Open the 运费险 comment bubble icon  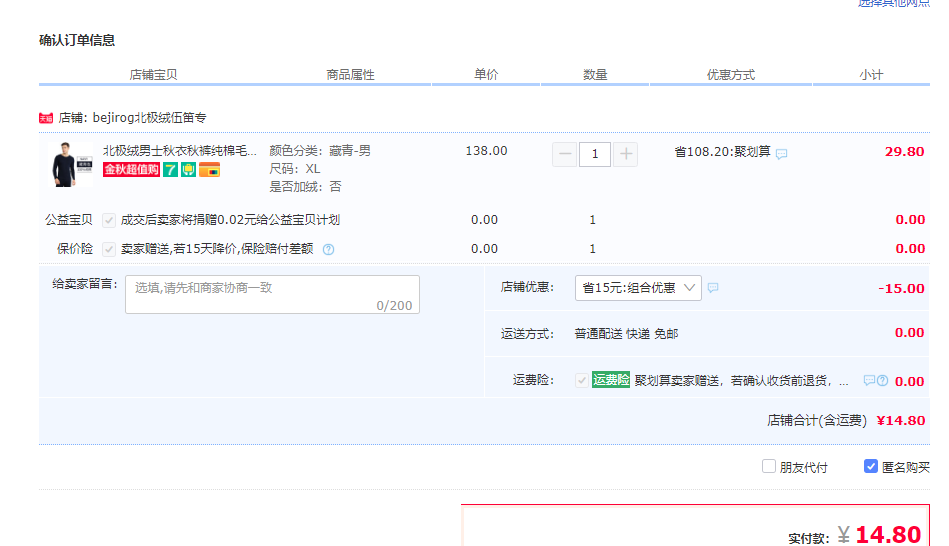point(869,380)
